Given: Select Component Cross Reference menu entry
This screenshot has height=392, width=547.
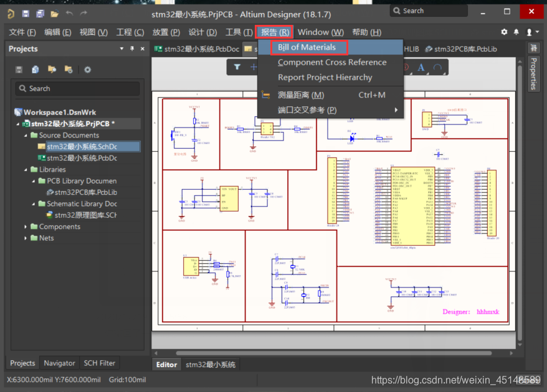Looking at the screenshot, I should (x=332, y=62).
